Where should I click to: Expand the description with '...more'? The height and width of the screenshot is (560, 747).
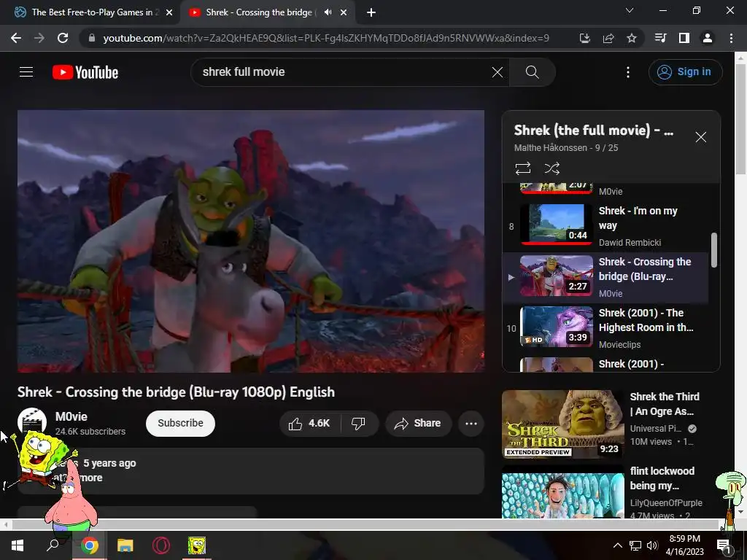(90, 478)
